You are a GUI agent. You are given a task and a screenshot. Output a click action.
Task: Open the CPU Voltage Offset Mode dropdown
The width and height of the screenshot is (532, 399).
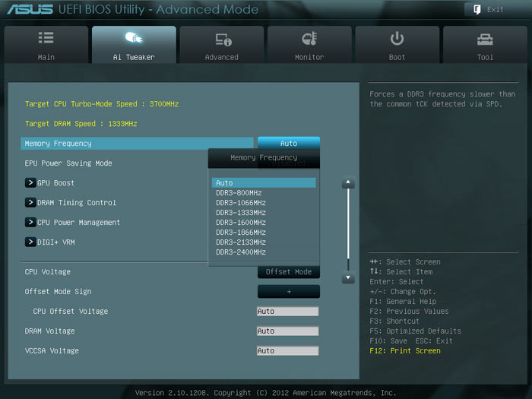[289, 272]
